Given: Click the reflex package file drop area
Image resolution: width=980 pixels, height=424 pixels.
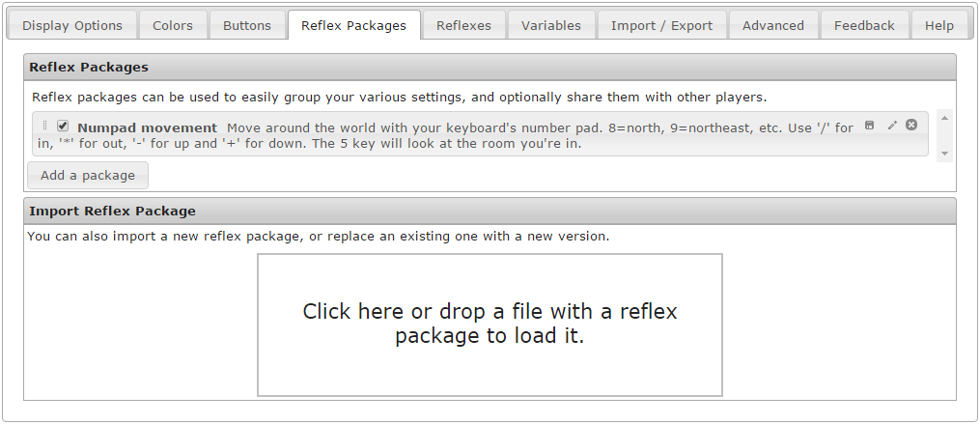Looking at the screenshot, I should [x=490, y=325].
